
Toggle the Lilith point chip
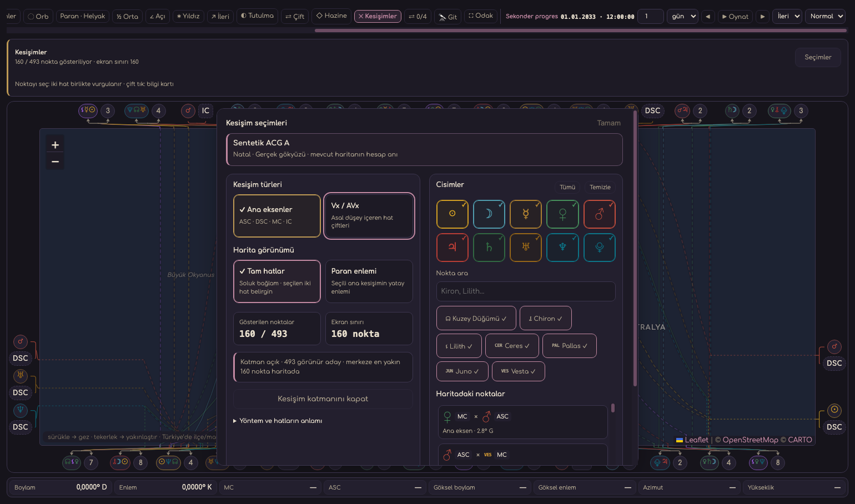pyautogui.click(x=459, y=346)
